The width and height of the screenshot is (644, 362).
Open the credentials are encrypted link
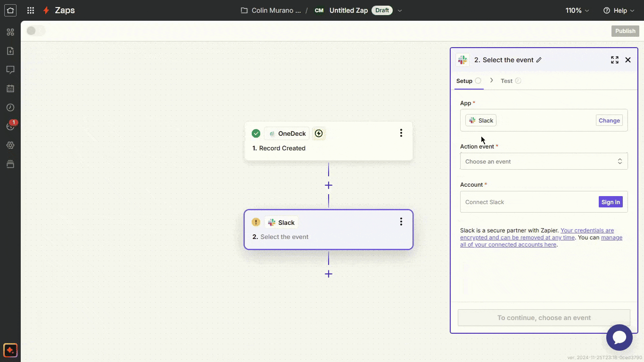[537, 234]
